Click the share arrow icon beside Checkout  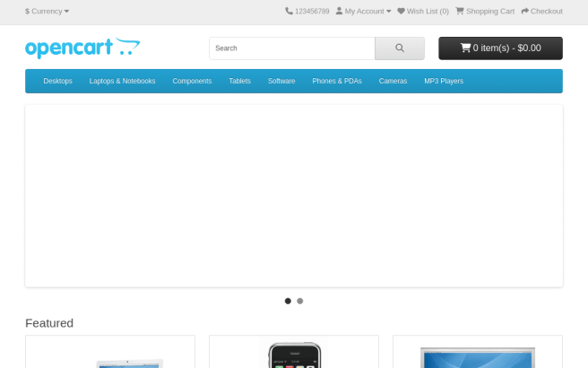[x=525, y=12]
